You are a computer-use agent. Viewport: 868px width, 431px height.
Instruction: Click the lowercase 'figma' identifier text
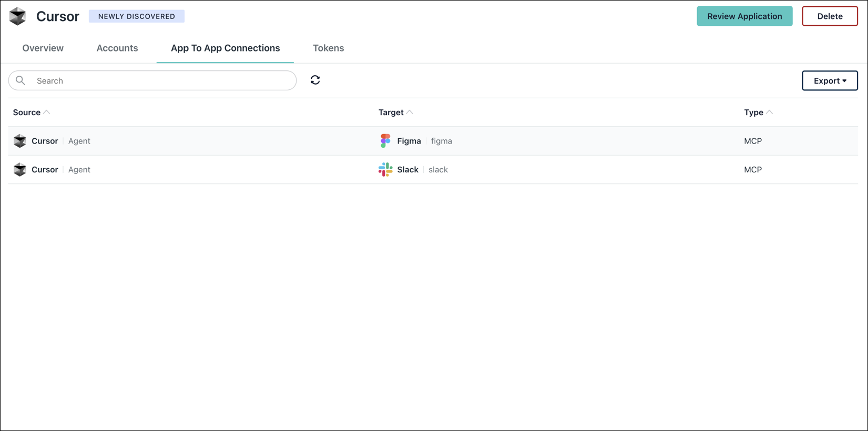[x=442, y=141]
